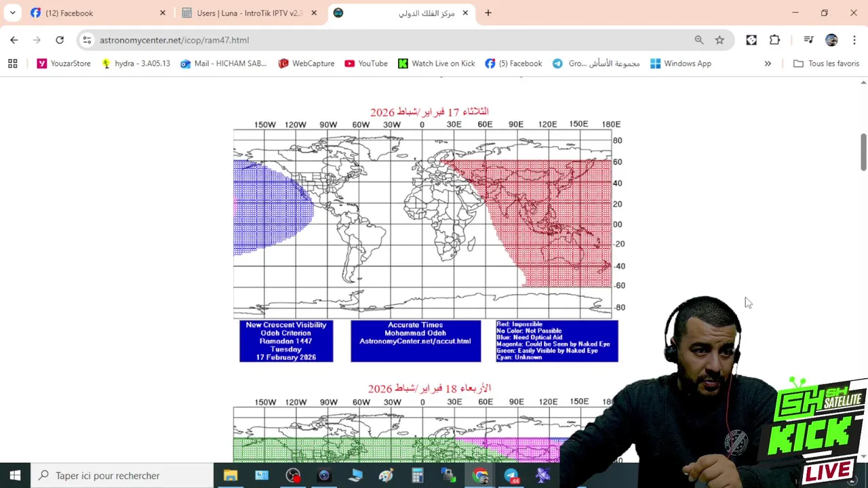
Task: Click the Arabic heading for 17 فبراير 2026
Action: 429,111
